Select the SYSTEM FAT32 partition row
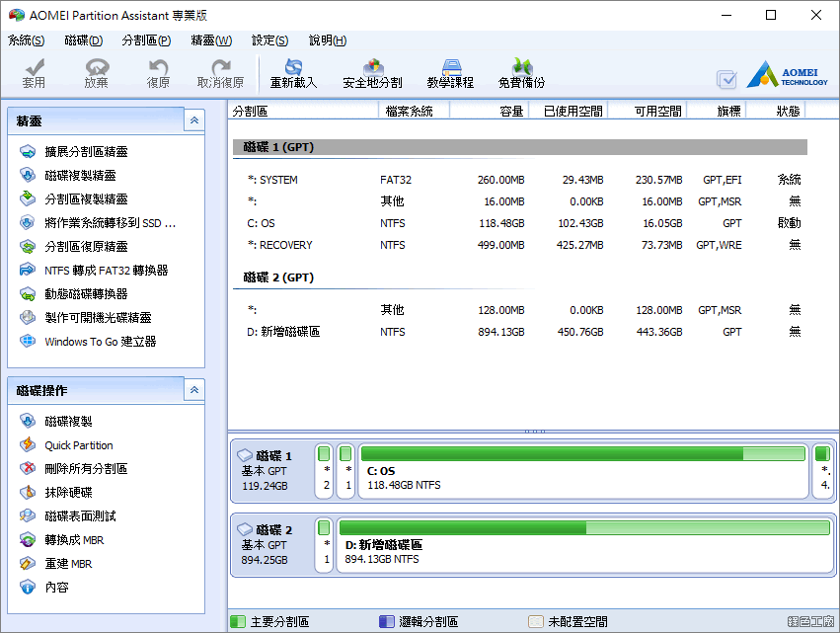This screenshot has height=633, width=840. tap(519, 180)
